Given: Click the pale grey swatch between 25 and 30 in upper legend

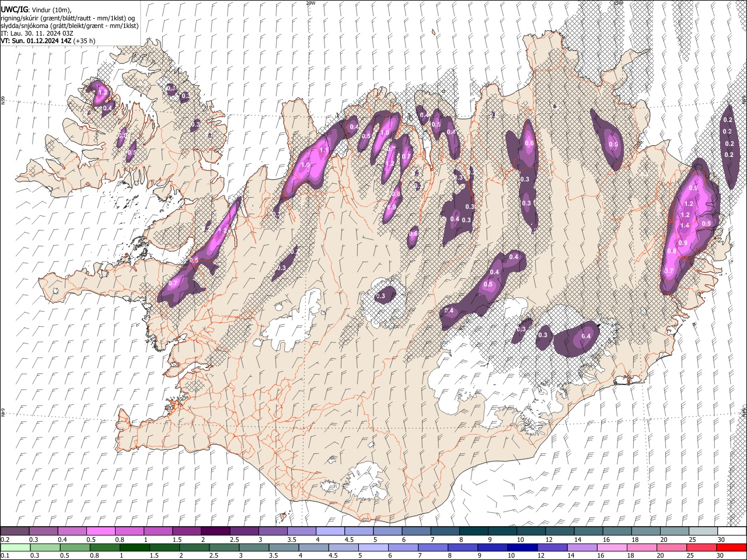Looking at the screenshot, I should [x=703, y=531].
